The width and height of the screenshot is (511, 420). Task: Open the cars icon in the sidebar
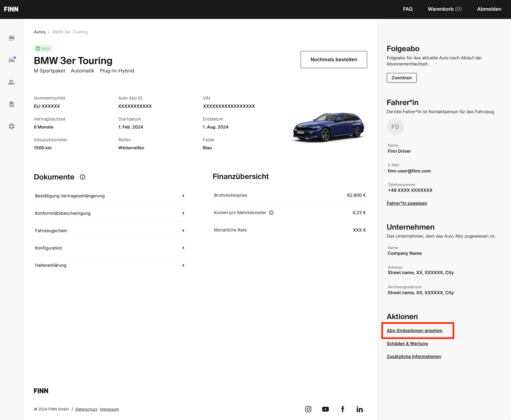coord(12,60)
